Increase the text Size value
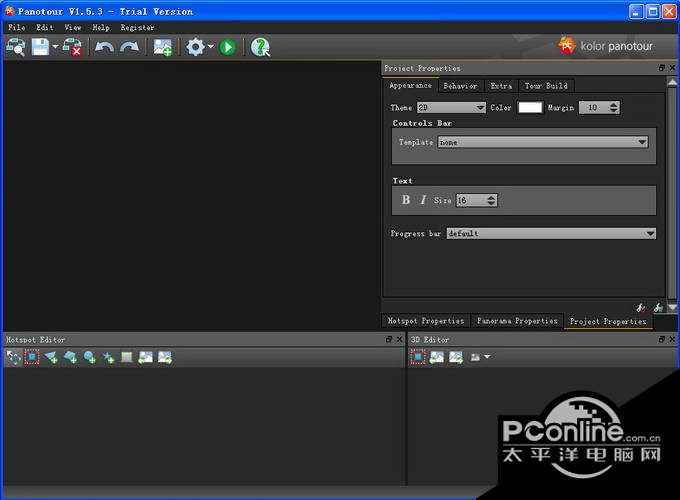680x500 pixels. (x=491, y=197)
